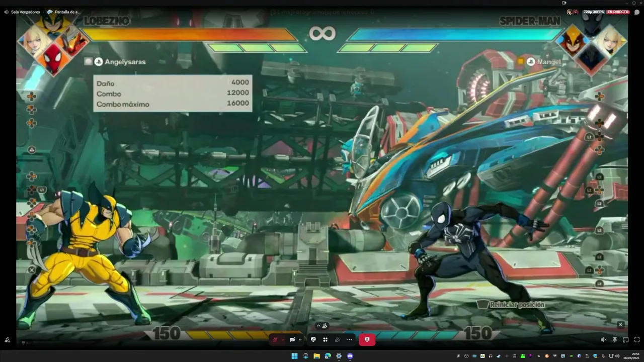Click the right player's team portrait diamond

coord(593,44)
